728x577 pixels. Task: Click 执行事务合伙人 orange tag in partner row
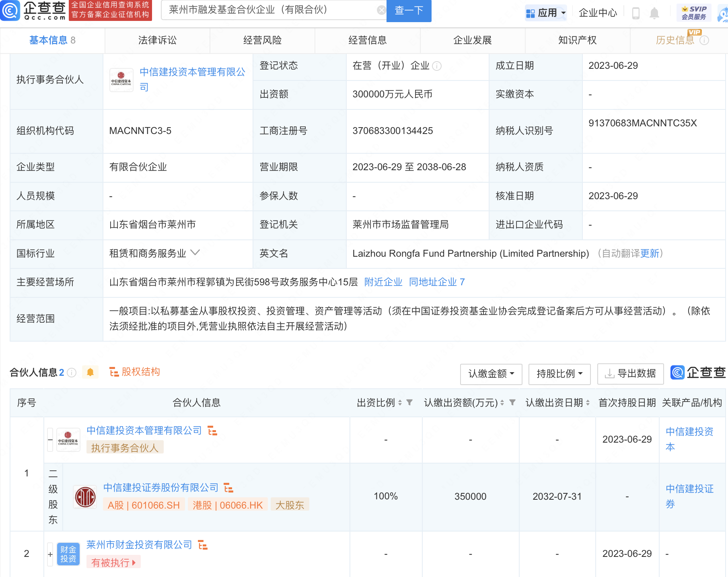click(125, 448)
